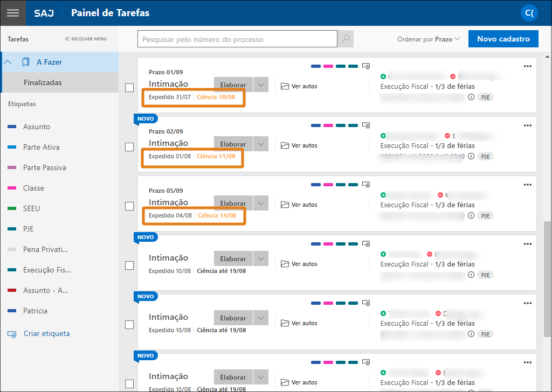Screen dimensions: 552x392
Task: Click green active-party icon on Prazo 02/09 card
Action: click(383, 136)
